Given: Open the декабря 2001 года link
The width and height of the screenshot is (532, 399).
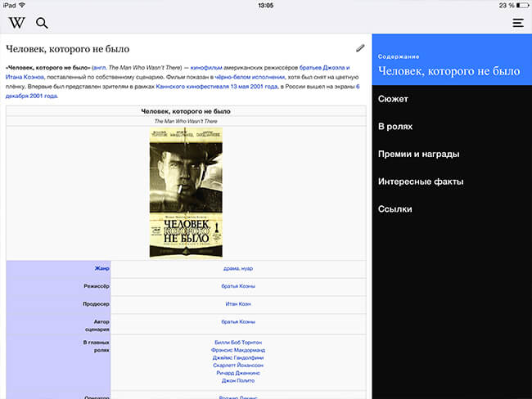Looking at the screenshot, I should (32, 96).
